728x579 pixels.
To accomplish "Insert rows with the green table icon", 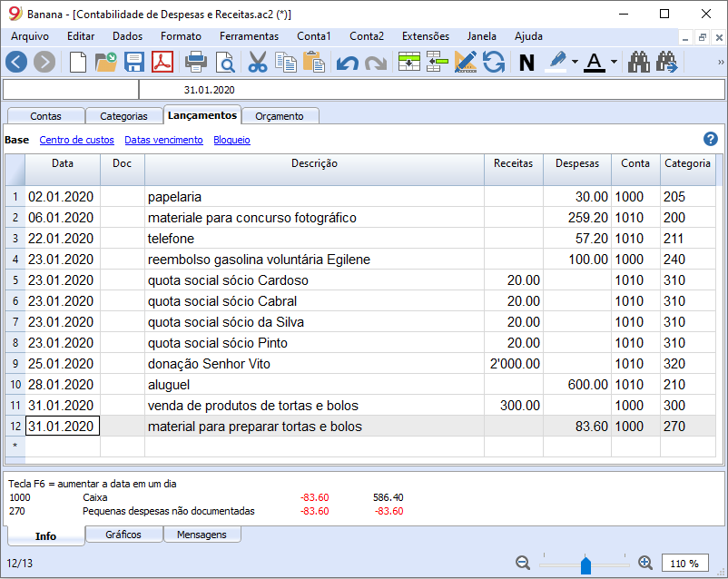I will coord(409,62).
